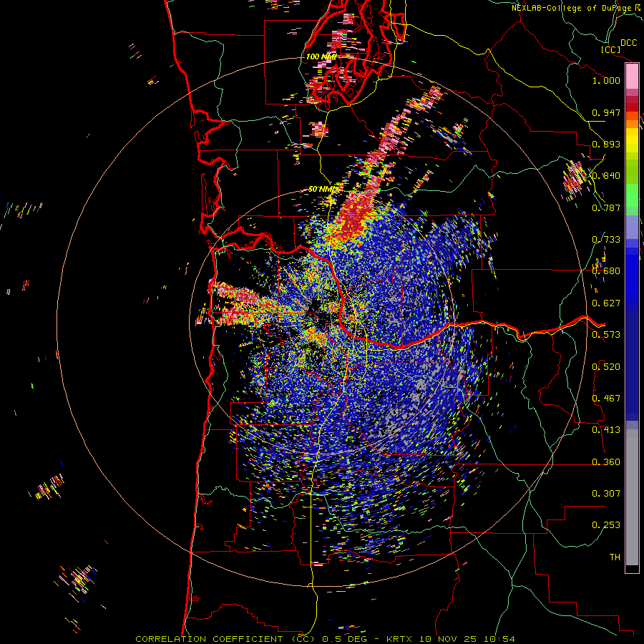Select the 0.413 scale value
This screenshot has height=644, width=644.
(606, 430)
